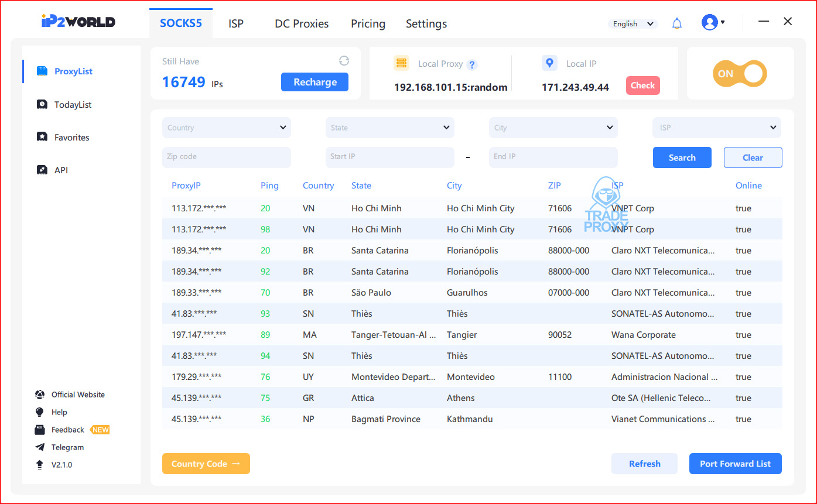Image resolution: width=817 pixels, height=504 pixels.
Task: Select the 189.33.***.*** Guarulhos row
Action: pos(472,293)
